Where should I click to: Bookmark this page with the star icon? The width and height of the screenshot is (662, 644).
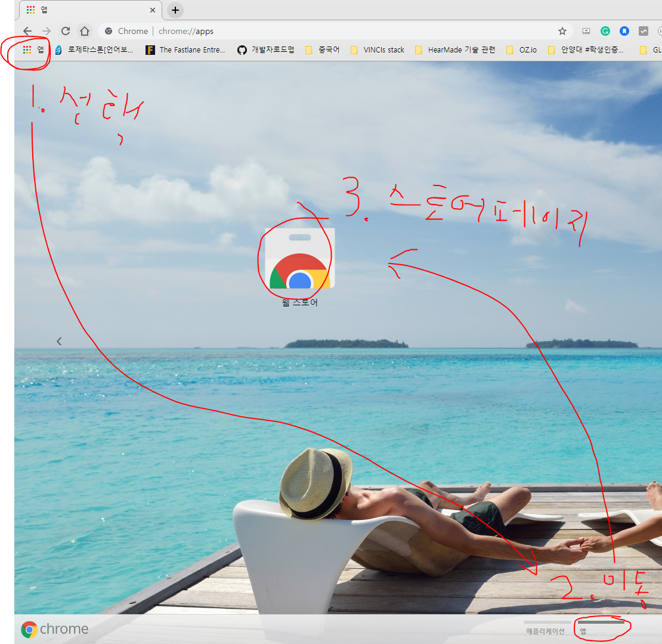tap(562, 31)
